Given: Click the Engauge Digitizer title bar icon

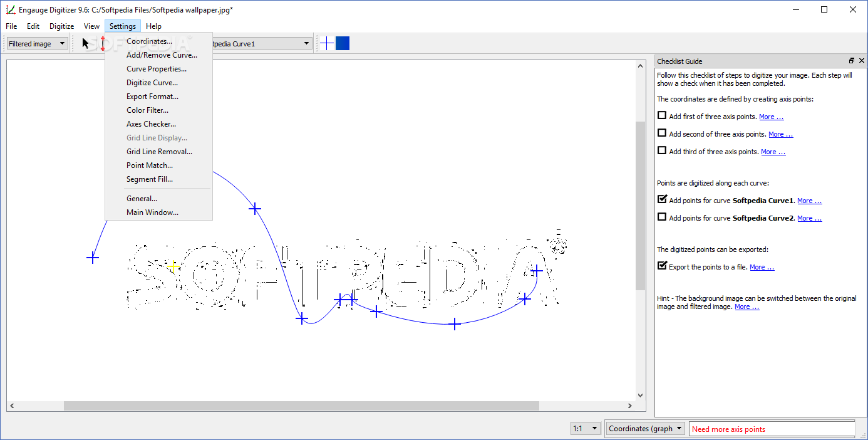Looking at the screenshot, I should pos(9,9).
